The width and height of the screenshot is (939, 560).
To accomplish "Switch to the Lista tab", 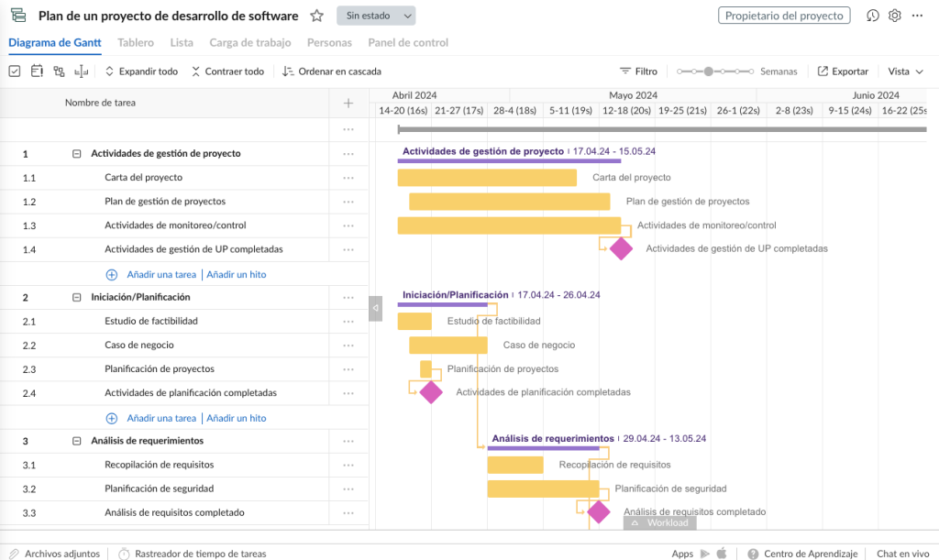I will click(x=182, y=42).
